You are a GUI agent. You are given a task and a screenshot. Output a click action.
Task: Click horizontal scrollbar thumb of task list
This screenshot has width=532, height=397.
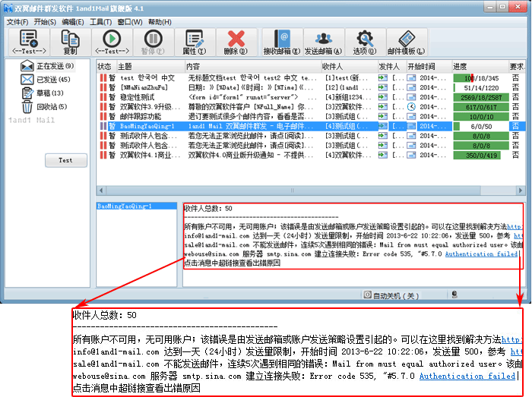pyautogui.click(x=293, y=191)
